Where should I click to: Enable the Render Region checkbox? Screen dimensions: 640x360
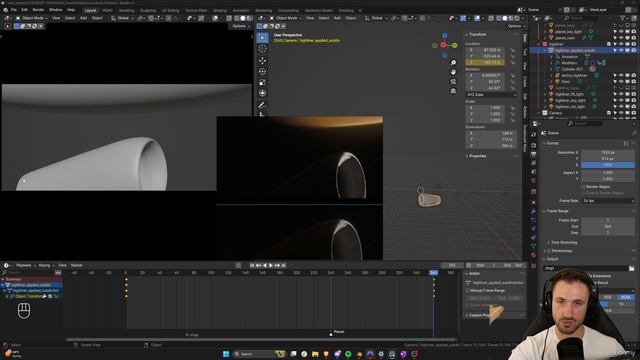583,187
